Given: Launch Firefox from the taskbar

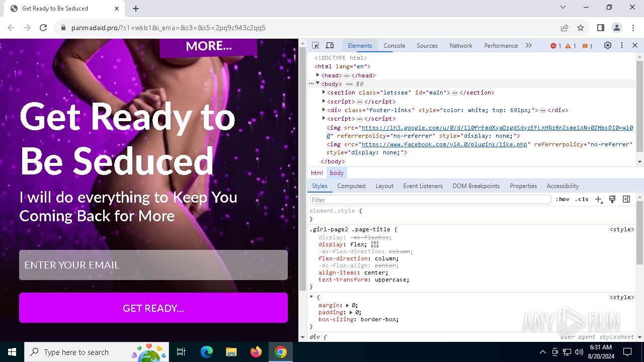Looking at the screenshot, I should coord(256,352).
